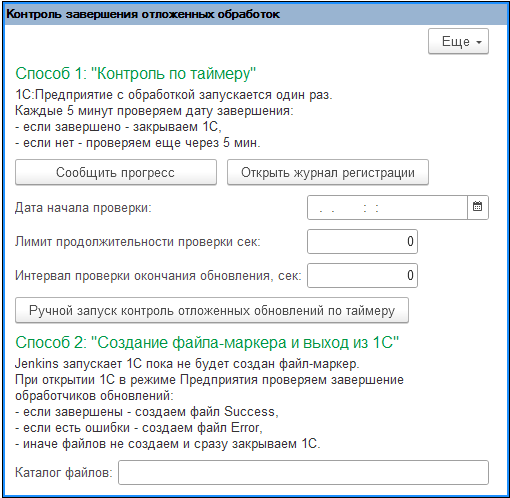Image resolution: width=510 pixels, height=498 pixels.
Task: Click the heading Способ 1 Контроль по таймеру
Action: (136, 73)
